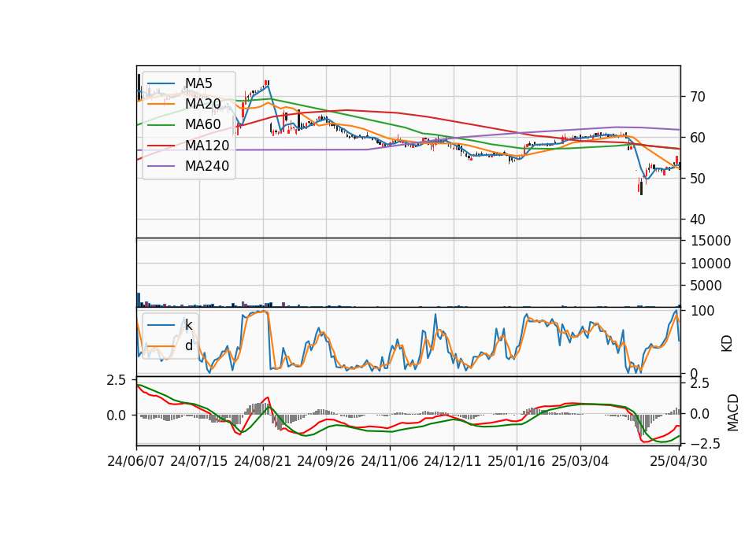The image size is (756, 543).
Task: Click the MA20 legend label
Action: [202, 104]
